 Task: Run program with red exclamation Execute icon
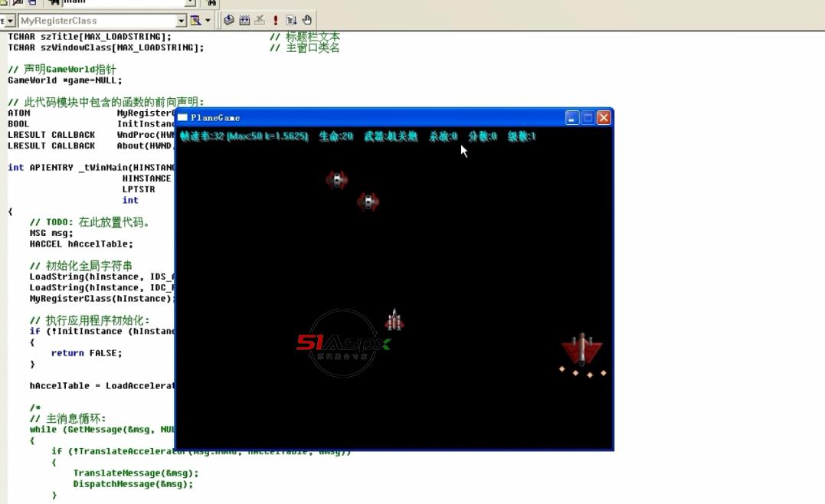tap(275, 20)
